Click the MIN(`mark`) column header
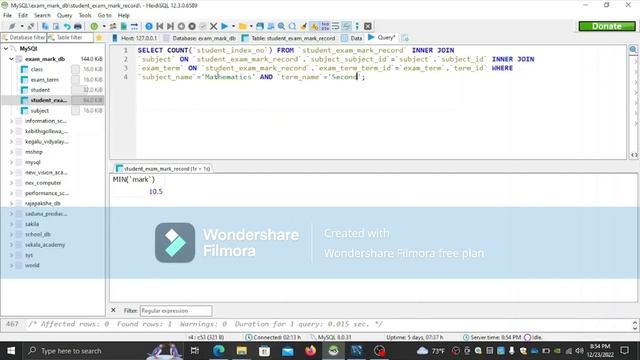 pos(134,179)
